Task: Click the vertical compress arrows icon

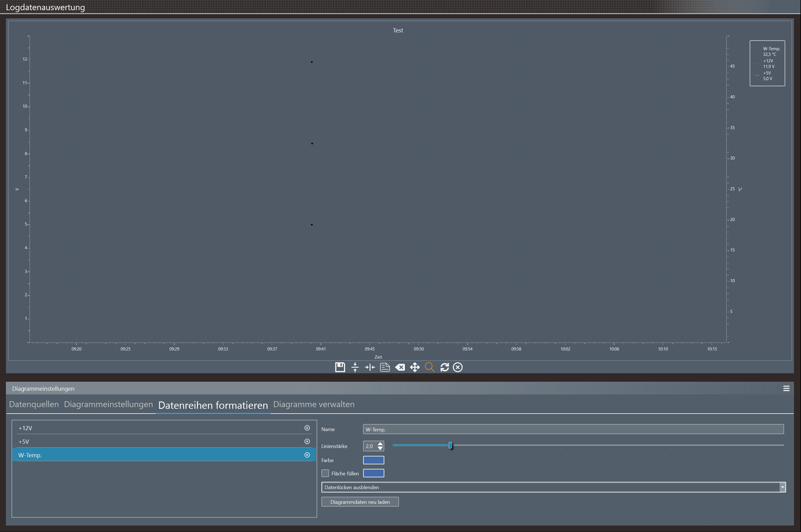Action: [x=355, y=367]
